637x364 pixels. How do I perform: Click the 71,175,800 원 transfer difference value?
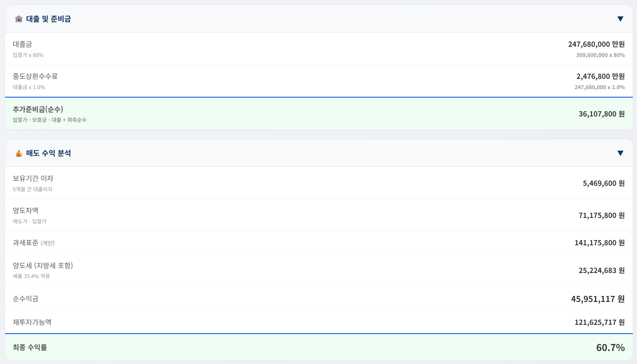(x=601, y=215)
